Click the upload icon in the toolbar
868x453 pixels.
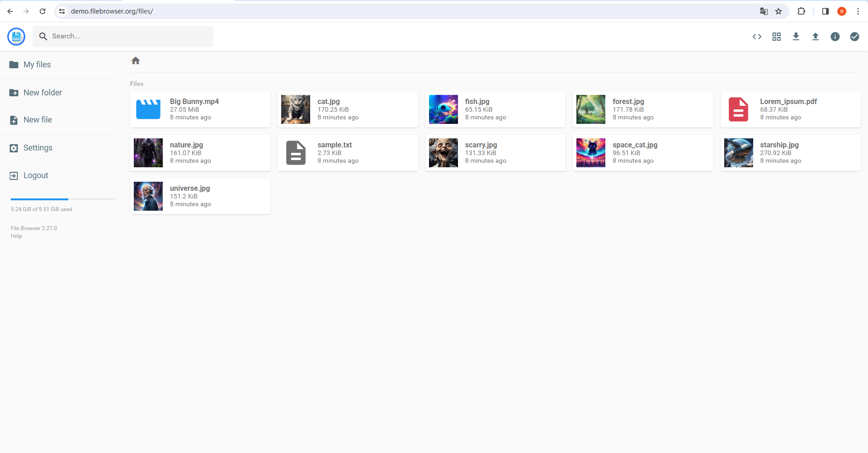tap(816, 37)
